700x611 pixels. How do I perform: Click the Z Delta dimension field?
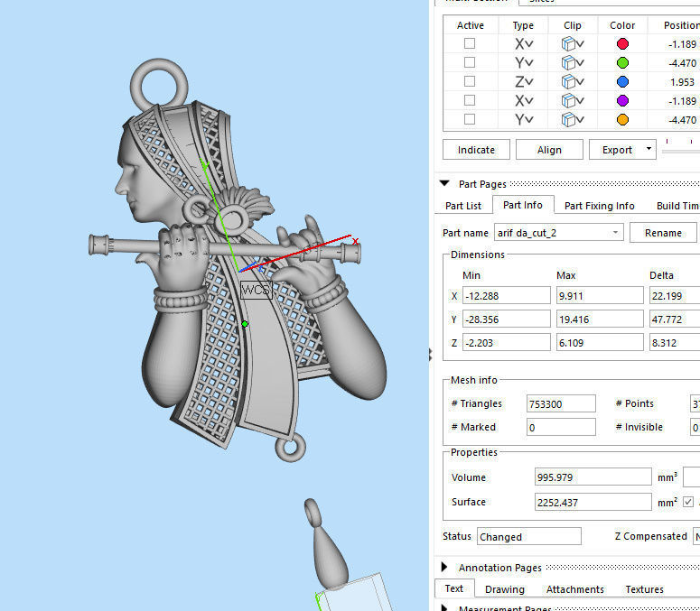[675, 343]
